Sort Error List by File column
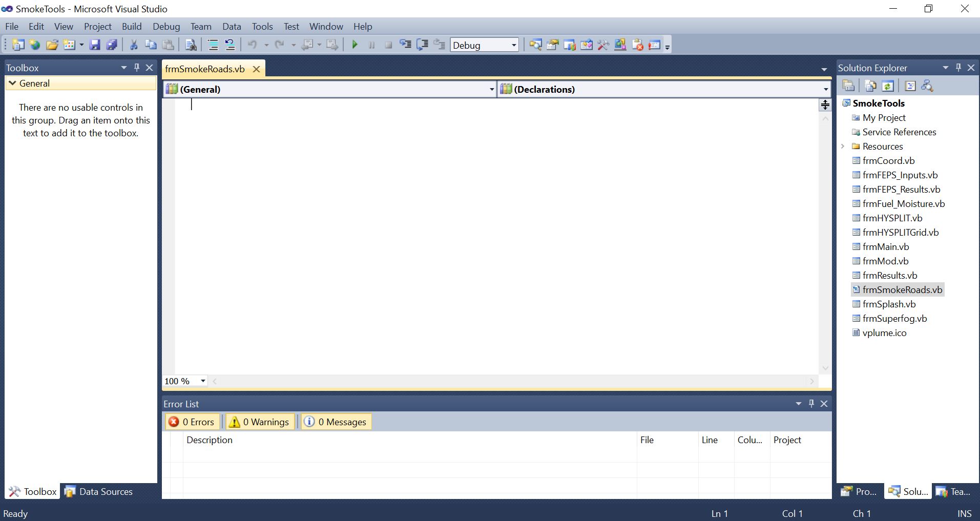 click(x=668, y=440)
